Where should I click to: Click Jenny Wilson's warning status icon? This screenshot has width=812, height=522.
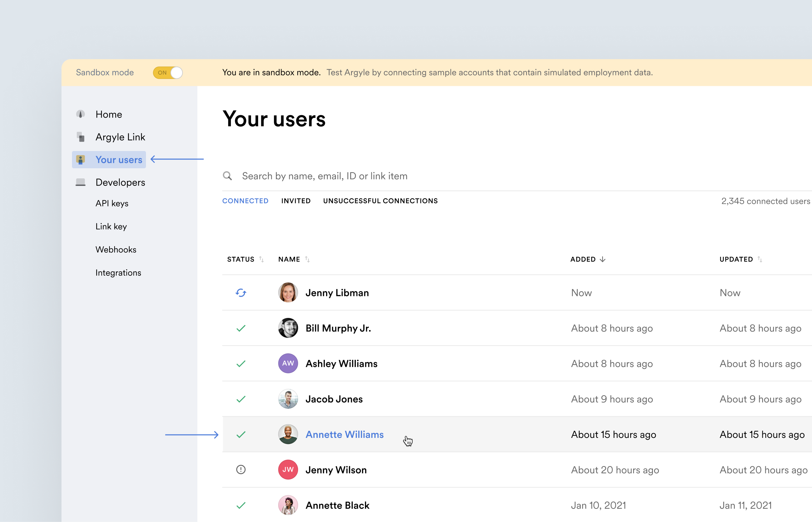pos(241,469)
